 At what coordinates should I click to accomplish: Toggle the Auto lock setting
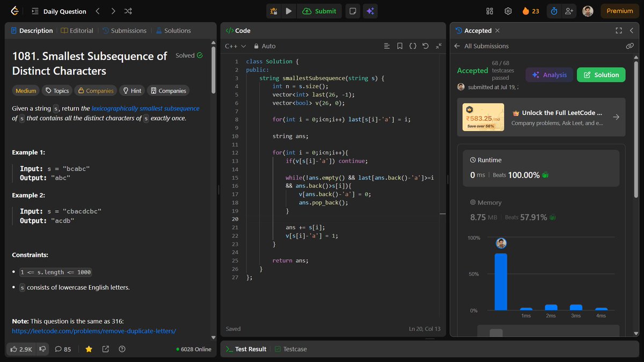pos(265,46)
